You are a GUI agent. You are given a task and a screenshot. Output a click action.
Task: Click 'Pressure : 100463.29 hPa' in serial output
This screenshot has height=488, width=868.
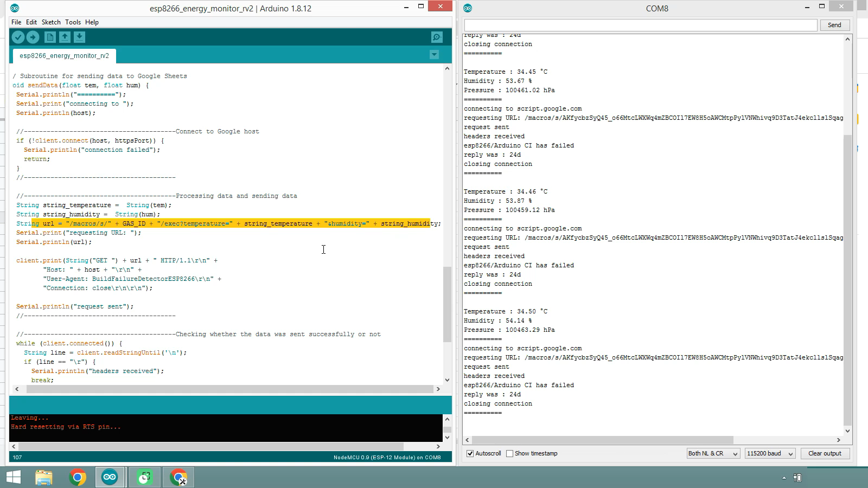[509, 330]
